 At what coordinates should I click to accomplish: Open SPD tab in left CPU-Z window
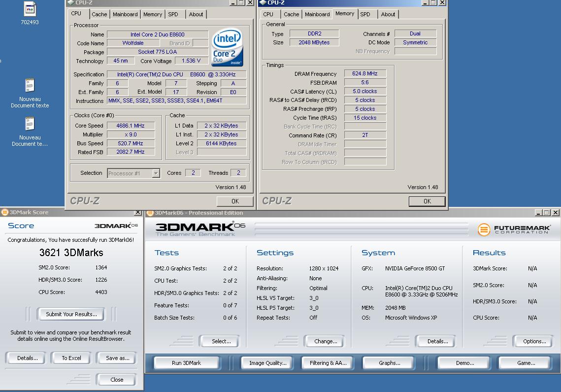click(173, 14)
